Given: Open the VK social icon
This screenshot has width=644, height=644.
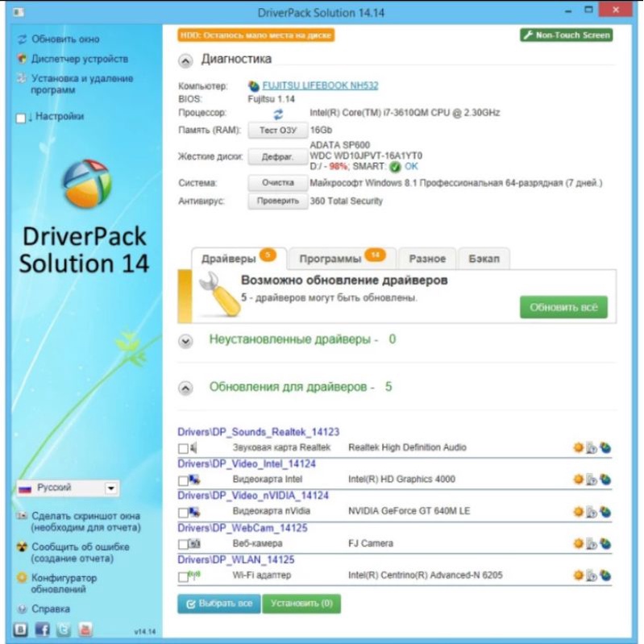Looking at the screenshot, I should coord(20,629).
